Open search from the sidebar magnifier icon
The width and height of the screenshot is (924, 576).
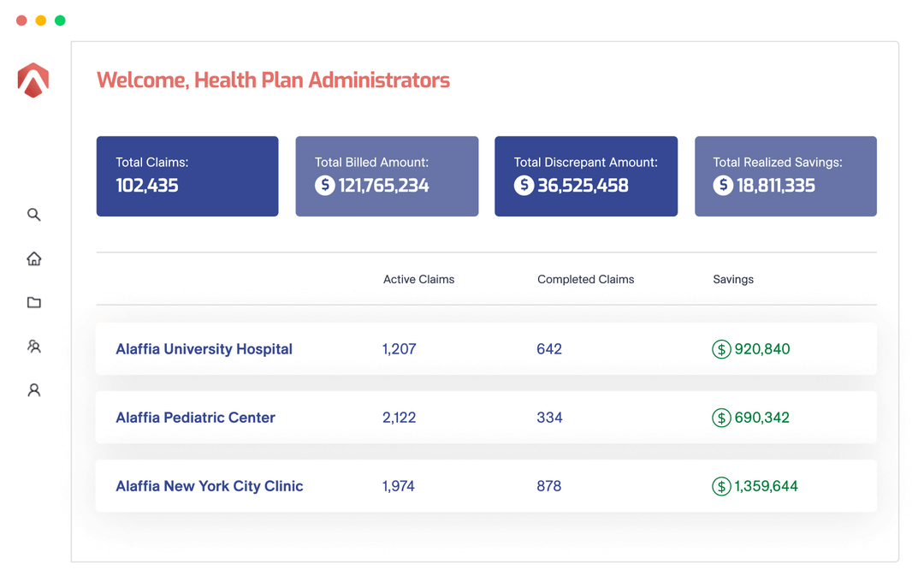[34, 215]
